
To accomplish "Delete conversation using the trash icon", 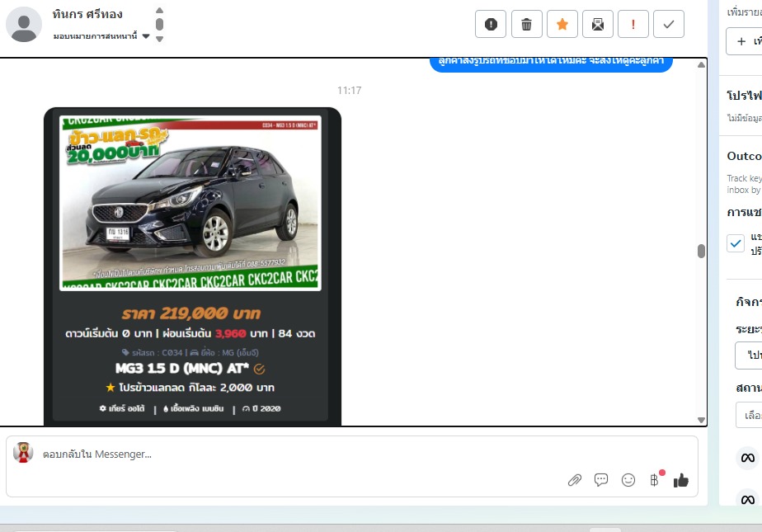I will click(526, 25).
